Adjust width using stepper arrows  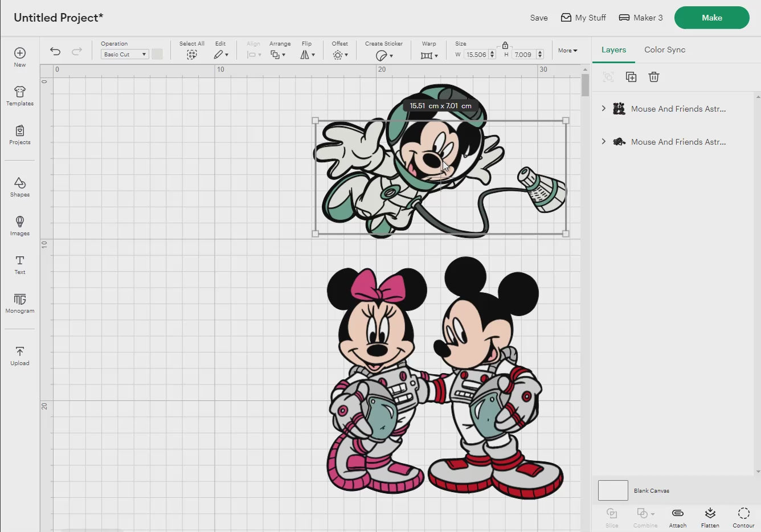(x=492, y=55)
